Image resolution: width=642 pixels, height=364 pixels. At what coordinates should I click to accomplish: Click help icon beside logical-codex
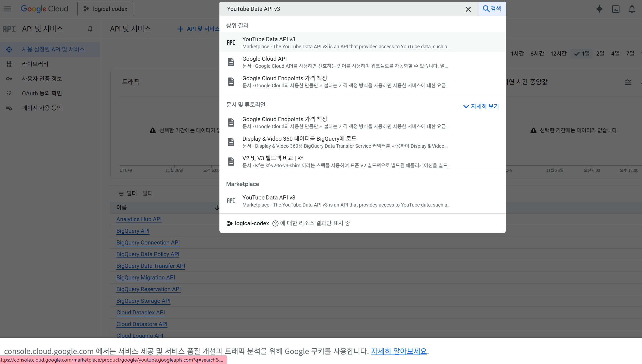click(x=275, y=223)
